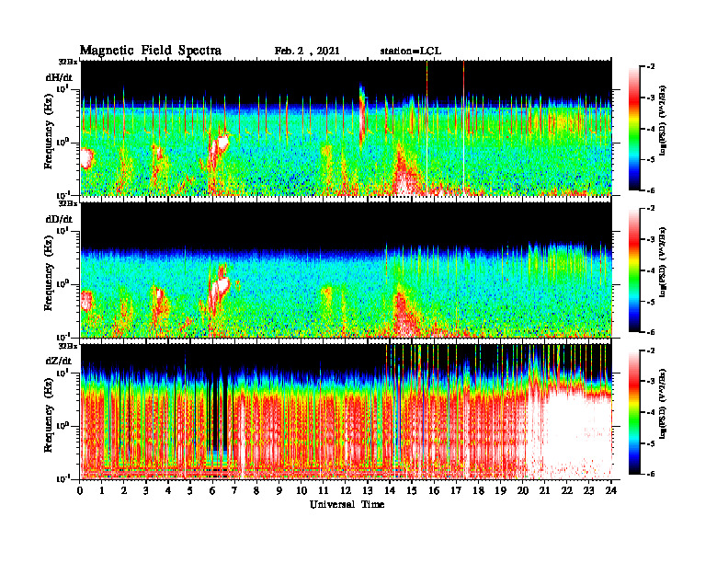Click the dZ/dt panel color scale bar
728x563 pixels.
pos(634,412)
